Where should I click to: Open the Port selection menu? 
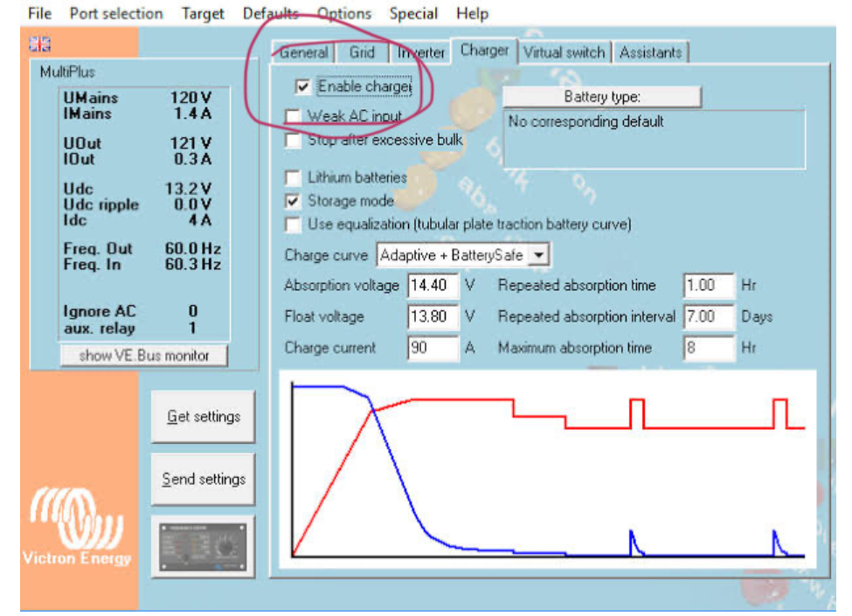[x=116, y=14]
